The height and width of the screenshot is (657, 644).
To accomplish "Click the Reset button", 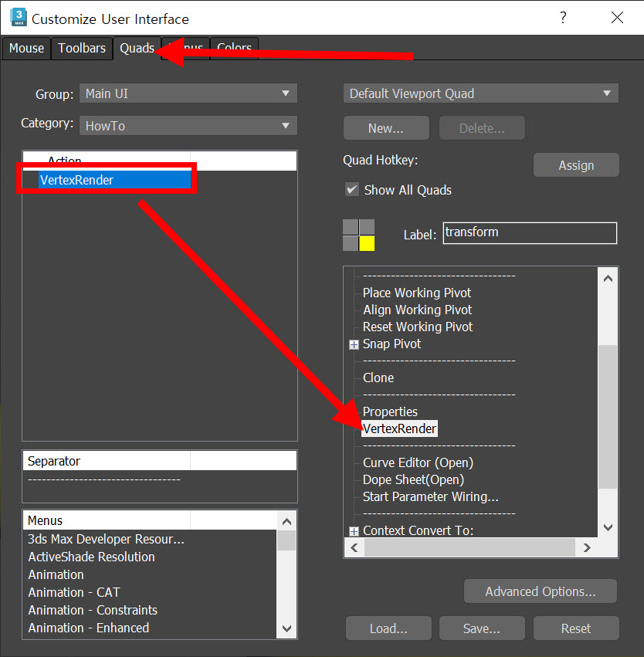I will click(576, 628).
